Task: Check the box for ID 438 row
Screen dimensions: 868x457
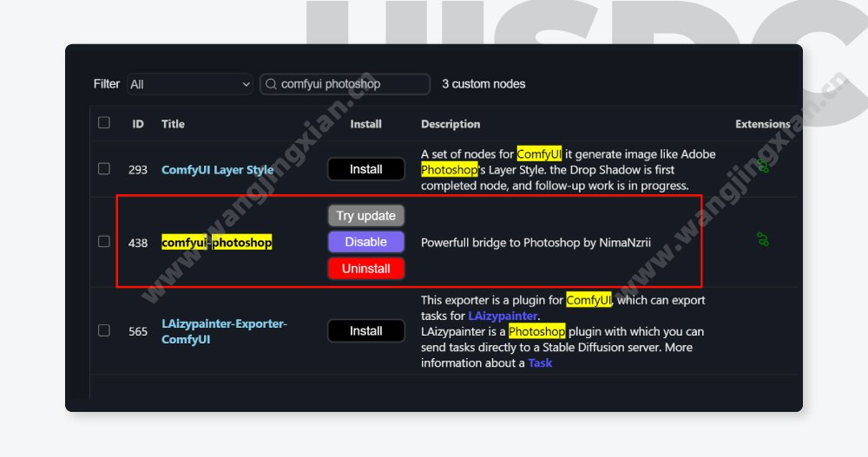Action: 103,242
